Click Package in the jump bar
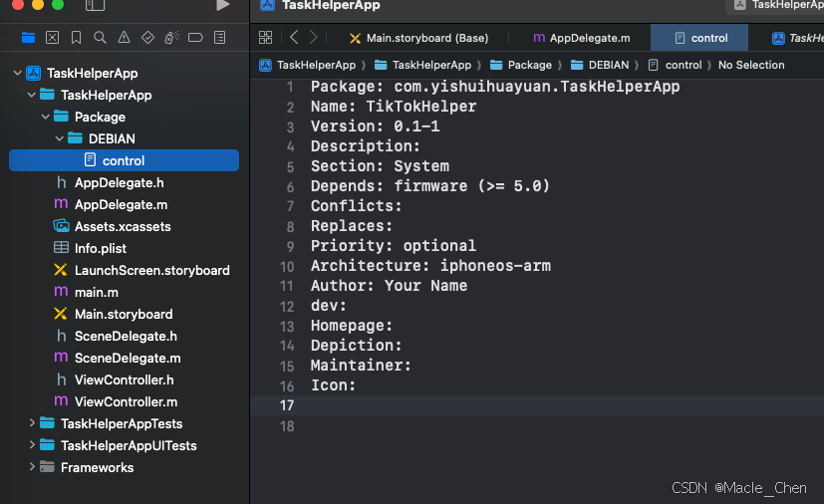 521,65
